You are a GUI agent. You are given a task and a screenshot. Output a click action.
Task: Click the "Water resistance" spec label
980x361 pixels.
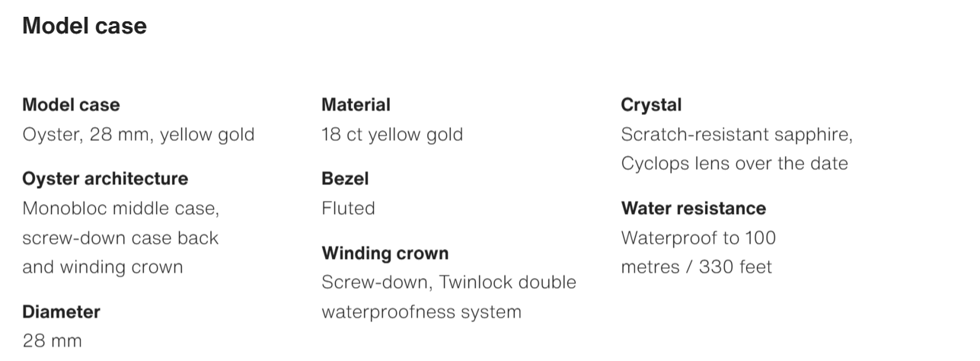(693, 208)
